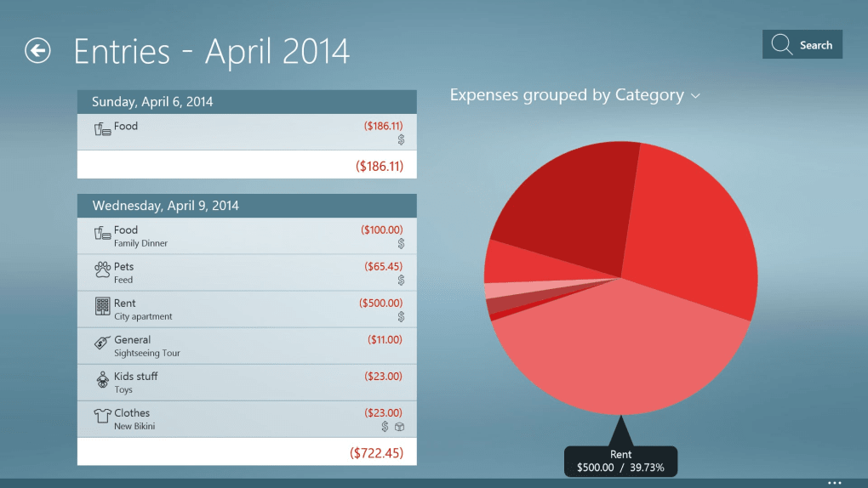Click the back arrow button
Image resolution: width=868 pixels, height=488 pixels.
(x=37, y=51)
